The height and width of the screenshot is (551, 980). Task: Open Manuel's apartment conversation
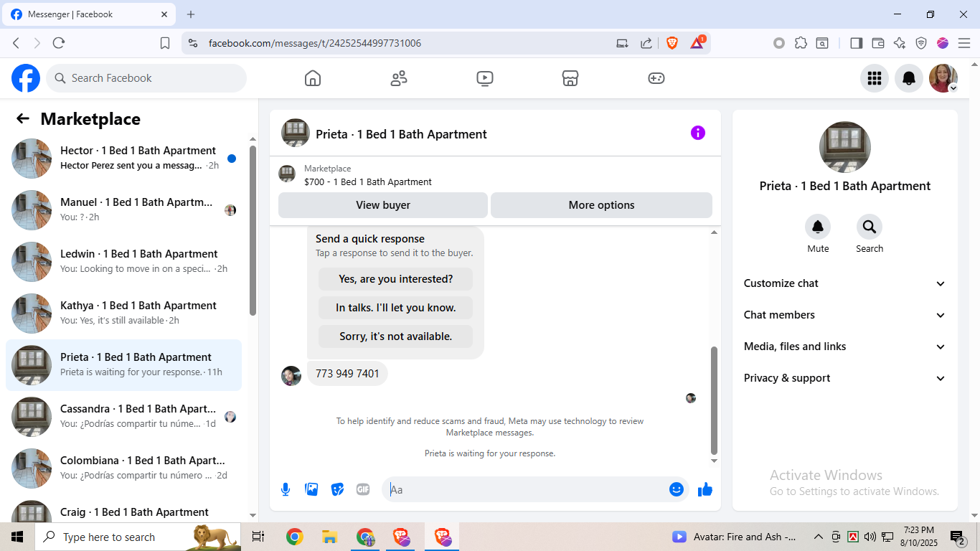[x=123, y=210]
